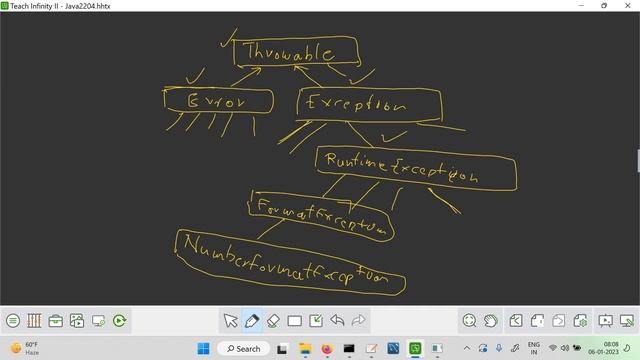Viewport: 640px width, 360px height.
Task: Click the Wi-Fi network tray icon
Action: pos(553,348)
